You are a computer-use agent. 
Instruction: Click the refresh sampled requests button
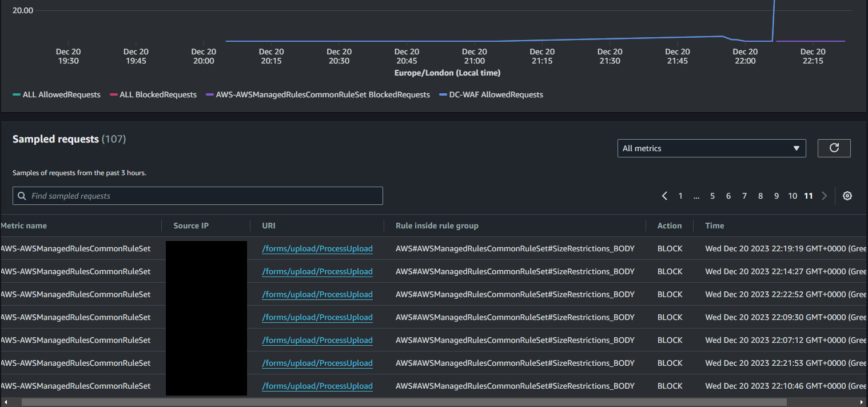pyautogui.click(x=834, y=148)
